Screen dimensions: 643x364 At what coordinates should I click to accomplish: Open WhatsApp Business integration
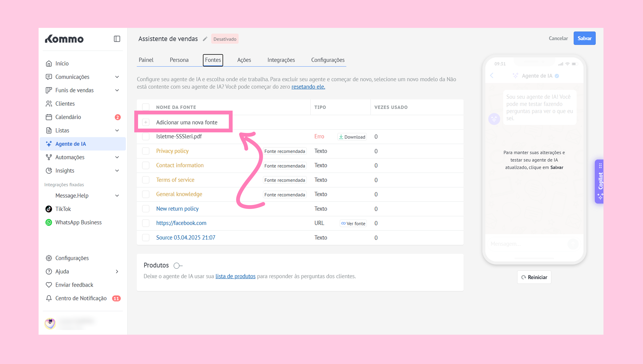[78, 222]
